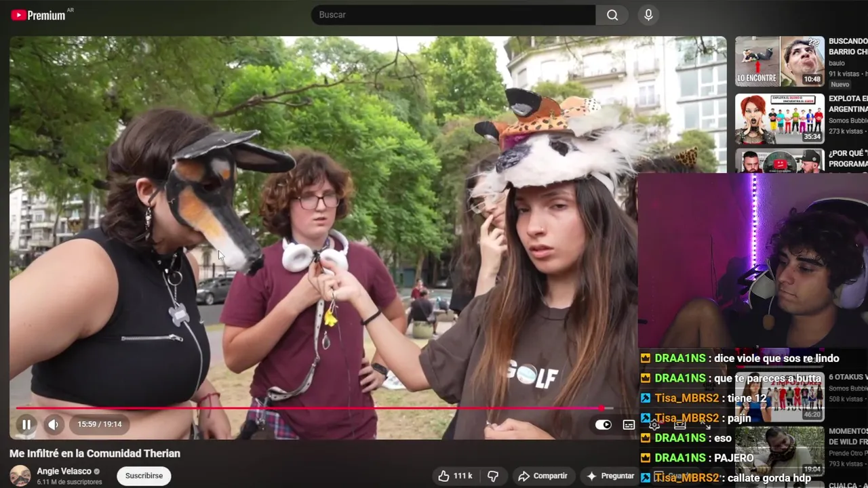Open the 19:04 video thumbnail
This screenshot has height=488, width=868.
tap(780, 451)
